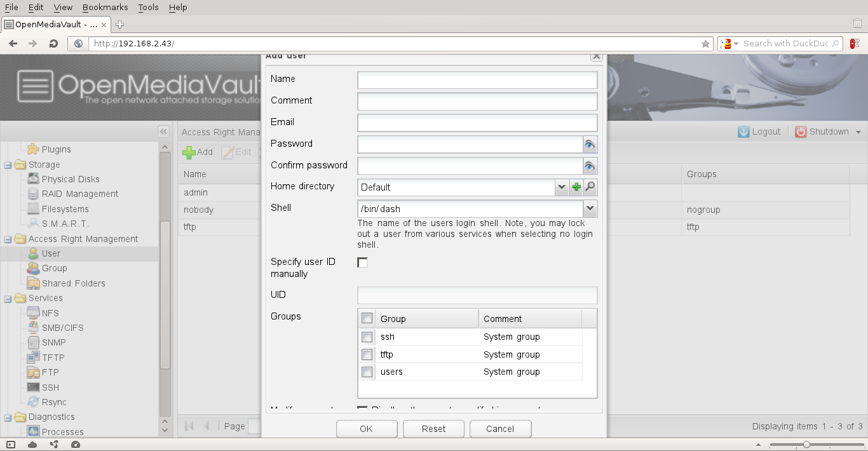Open S.M.A.R.T. page
Screen dimensions: 868x451
tap(58, 224)
